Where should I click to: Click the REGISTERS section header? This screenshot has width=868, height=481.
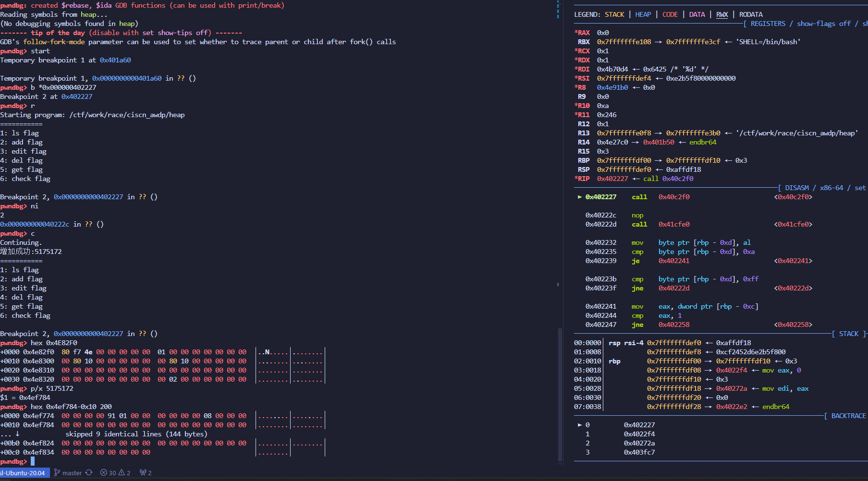(x=768, y=24)
